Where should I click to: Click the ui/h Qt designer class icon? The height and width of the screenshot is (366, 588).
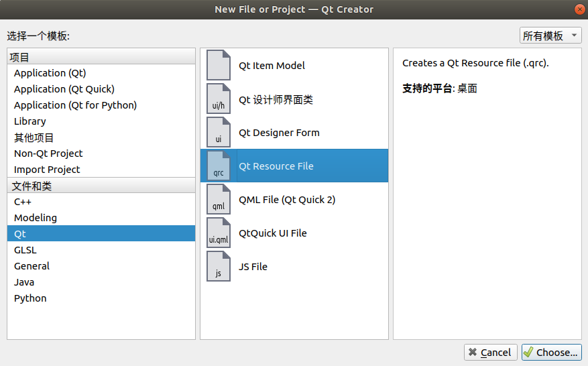(x=219, y=99)
